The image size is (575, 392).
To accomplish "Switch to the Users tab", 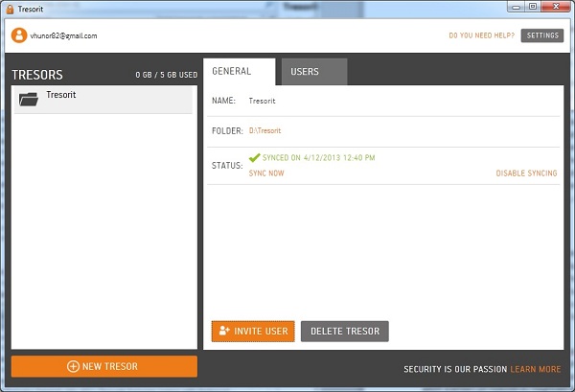I will tap(305, 72).
